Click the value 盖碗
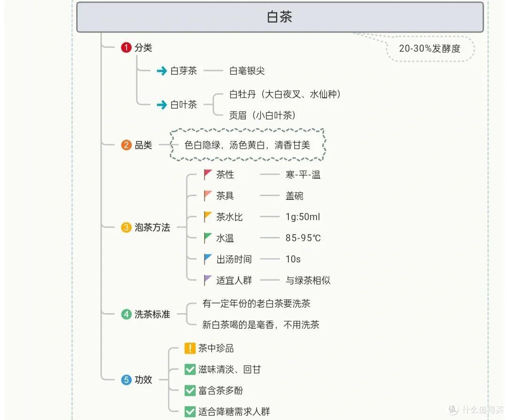This screenshot has width=508, height=420. (294, 196)
